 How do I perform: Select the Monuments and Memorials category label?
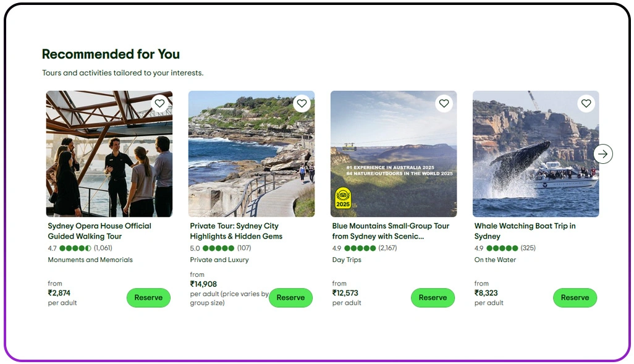point(90,260)
